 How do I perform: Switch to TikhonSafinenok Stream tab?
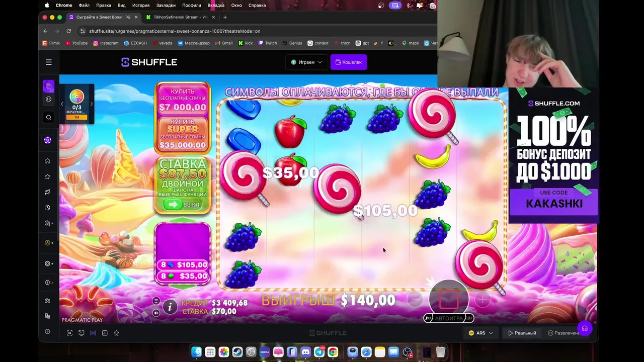180,17
